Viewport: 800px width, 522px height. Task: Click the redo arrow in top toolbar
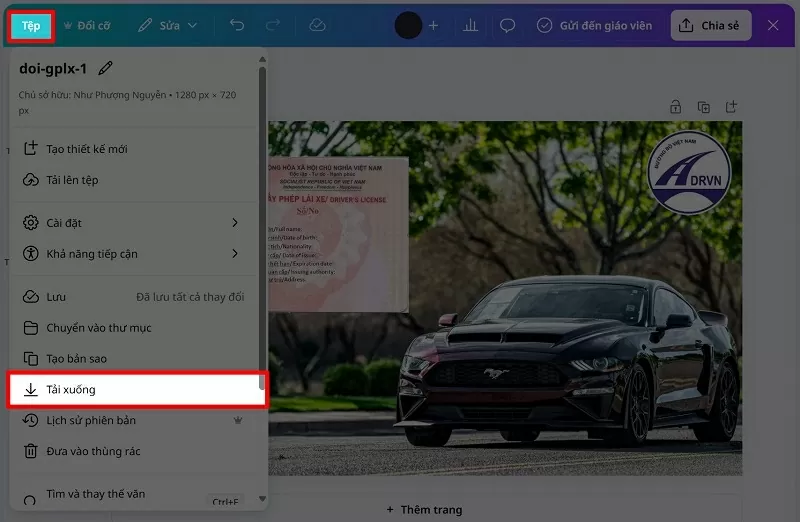pyautogui.click(x=273, y=25)
